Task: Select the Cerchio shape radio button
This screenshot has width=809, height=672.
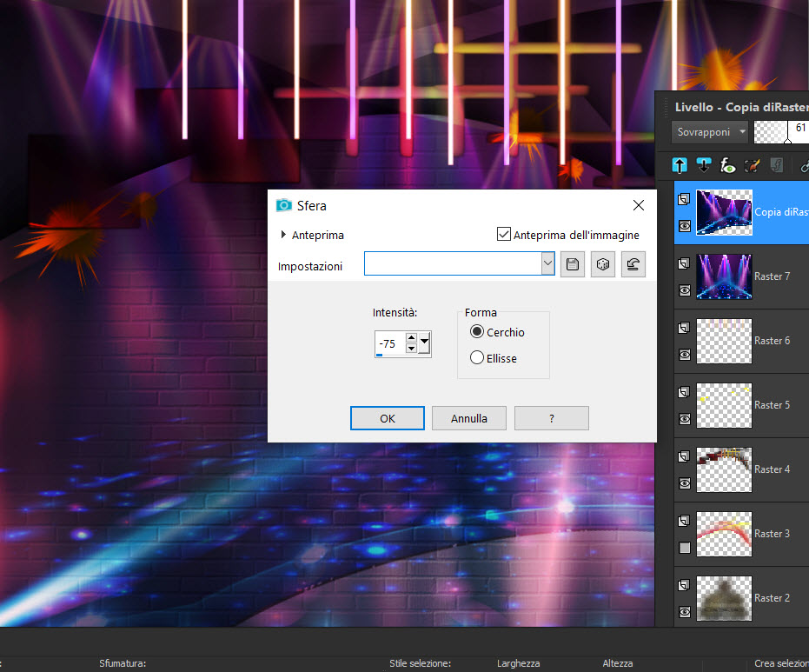Action: click(x=477, y=332)
